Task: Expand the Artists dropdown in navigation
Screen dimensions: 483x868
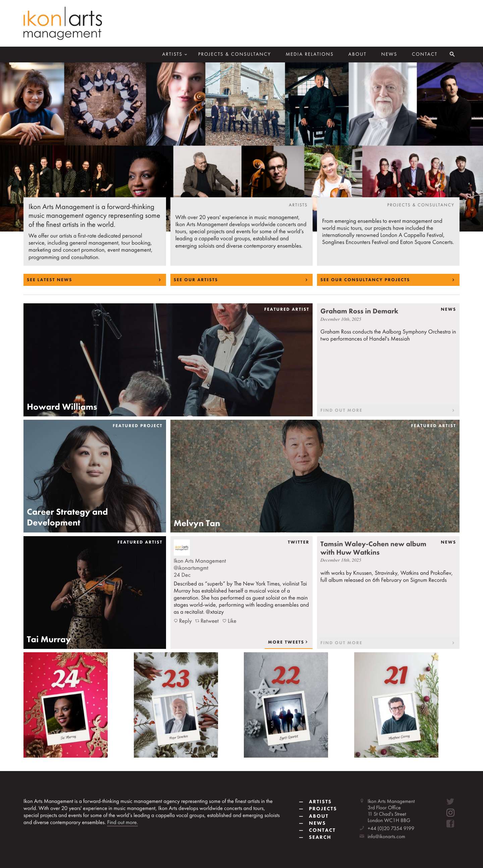Action: (174, 54)
